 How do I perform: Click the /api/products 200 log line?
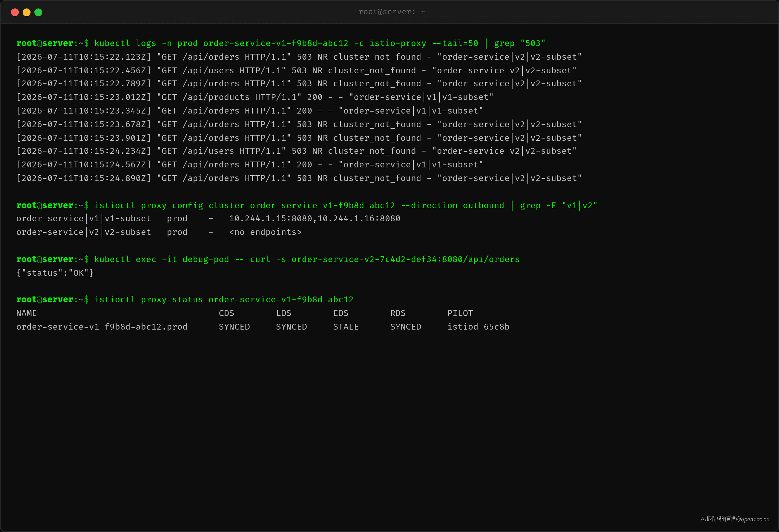255,98
